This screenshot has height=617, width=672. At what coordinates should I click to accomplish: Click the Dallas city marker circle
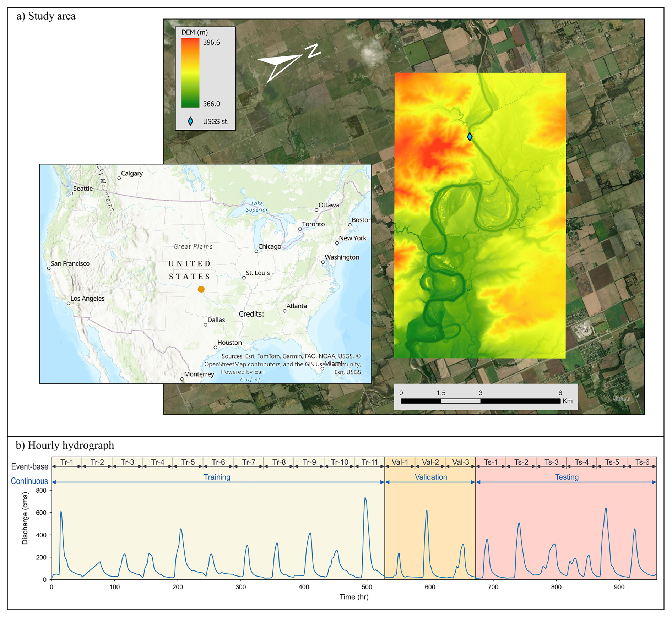205,325
